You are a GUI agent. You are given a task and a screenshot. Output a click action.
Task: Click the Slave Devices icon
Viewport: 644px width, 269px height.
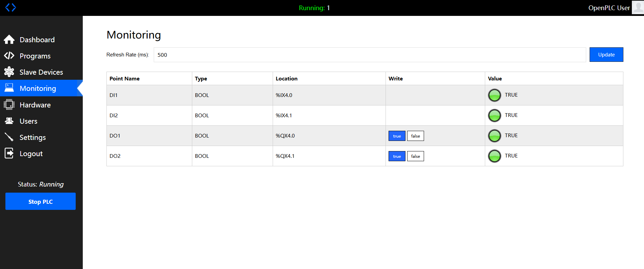click(x=9, y=72)
